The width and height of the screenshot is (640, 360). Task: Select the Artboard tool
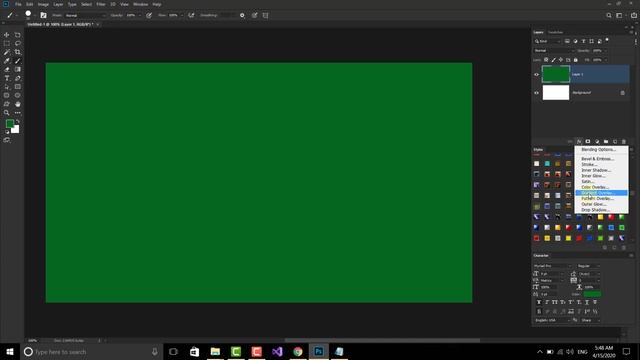pyautogui.click(x=18, y=35)
